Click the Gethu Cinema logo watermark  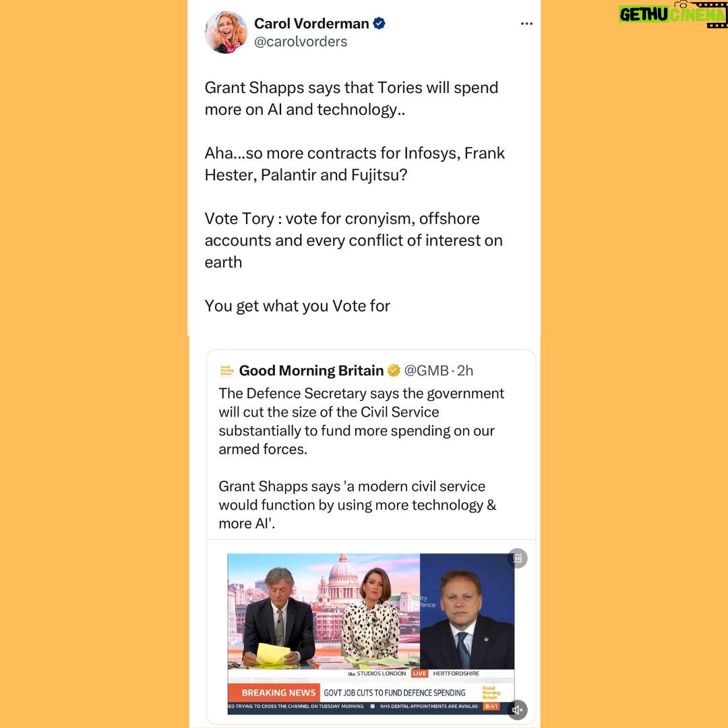pos(673,14)
